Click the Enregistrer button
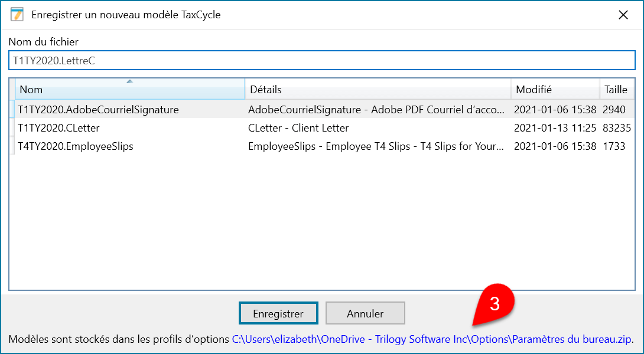644x354 pixels. tap(278, 313)
